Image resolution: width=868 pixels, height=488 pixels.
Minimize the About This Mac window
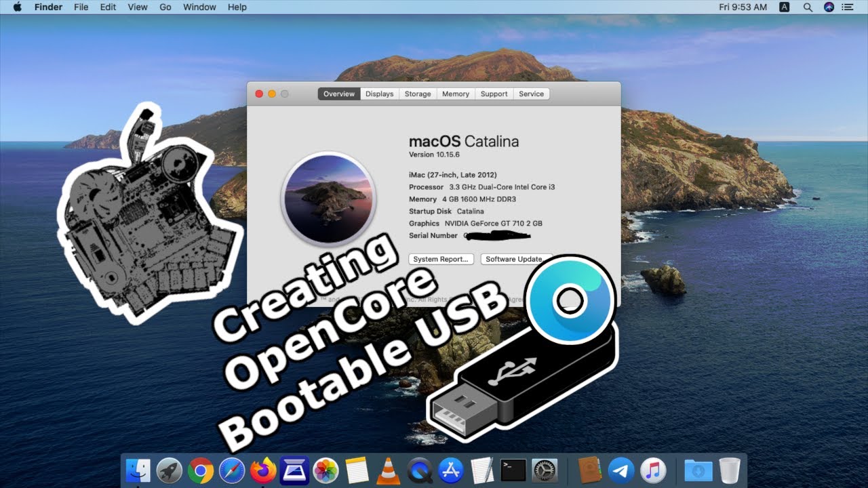pos(272,94)
